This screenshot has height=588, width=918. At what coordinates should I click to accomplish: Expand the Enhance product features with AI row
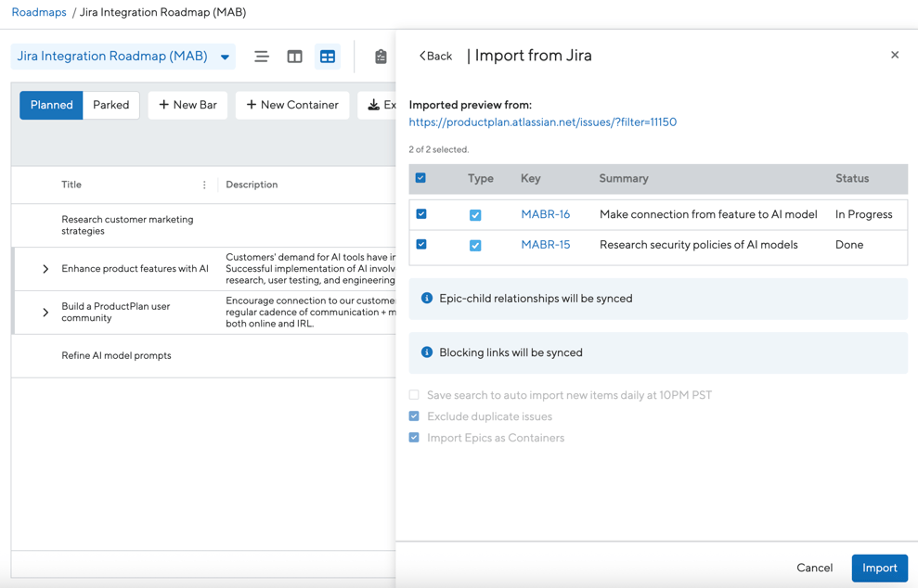tap(45, 269)
